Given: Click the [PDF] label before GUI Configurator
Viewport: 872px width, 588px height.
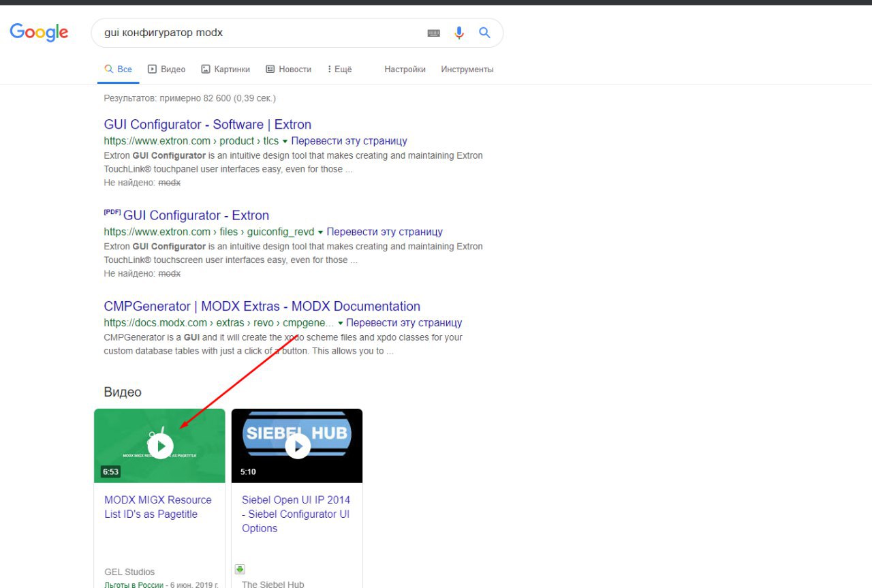Looking at the screenshot, I should click(112, 212).
